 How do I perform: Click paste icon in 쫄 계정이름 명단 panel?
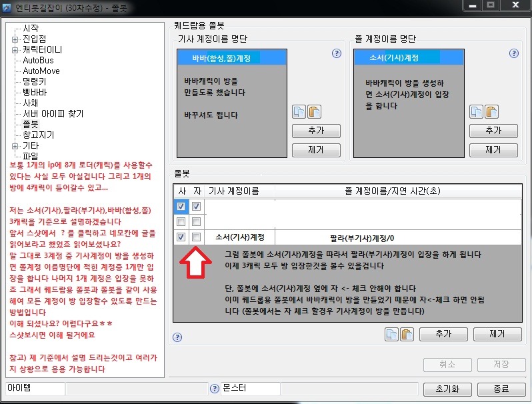491,111
